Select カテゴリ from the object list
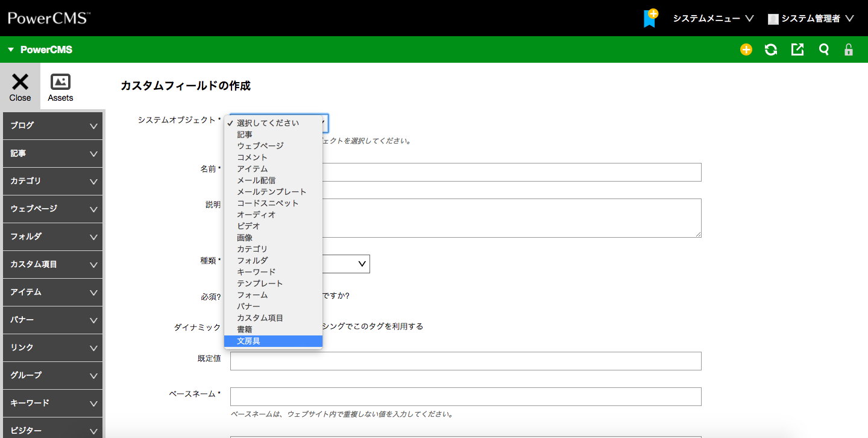868x438 pixels. [x=273, y=249]
